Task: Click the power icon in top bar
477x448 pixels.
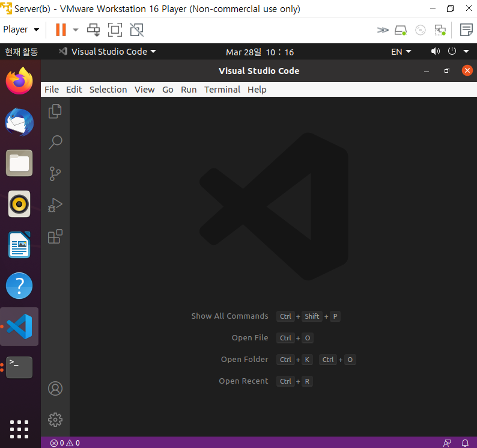Action: tap(452, 51)
